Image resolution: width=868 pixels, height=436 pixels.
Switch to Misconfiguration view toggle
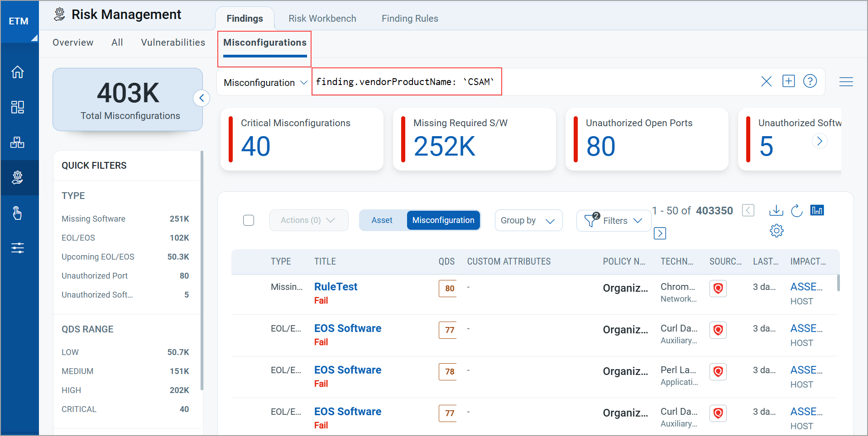pos(443,220)
